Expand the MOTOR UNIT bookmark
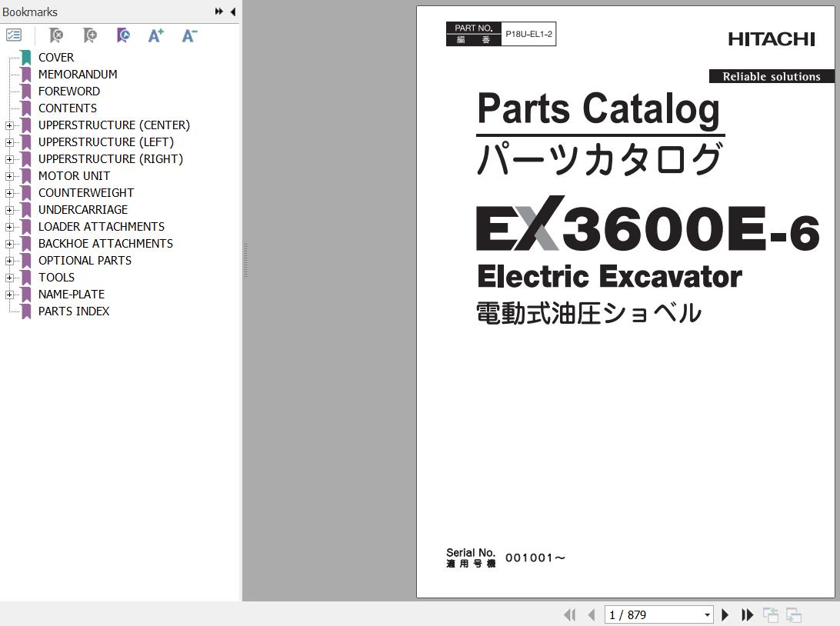The width and height of the screenshot is (840, 626). pos(9,176)
